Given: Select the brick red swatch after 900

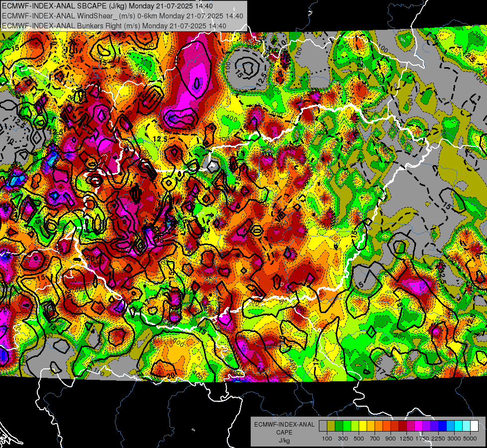Looking at the screenshot, I should click(x=395, y=426).
